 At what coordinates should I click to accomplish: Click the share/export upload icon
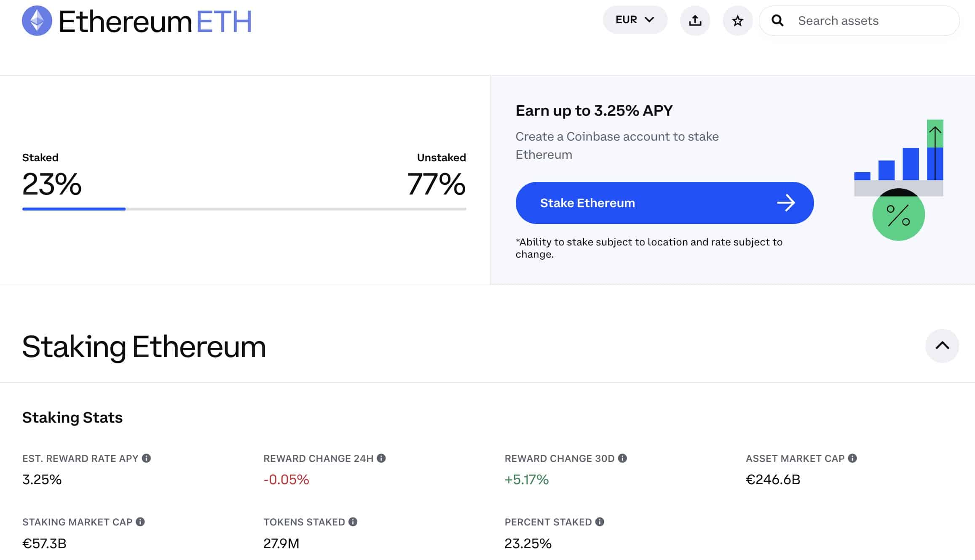(695, 20)
